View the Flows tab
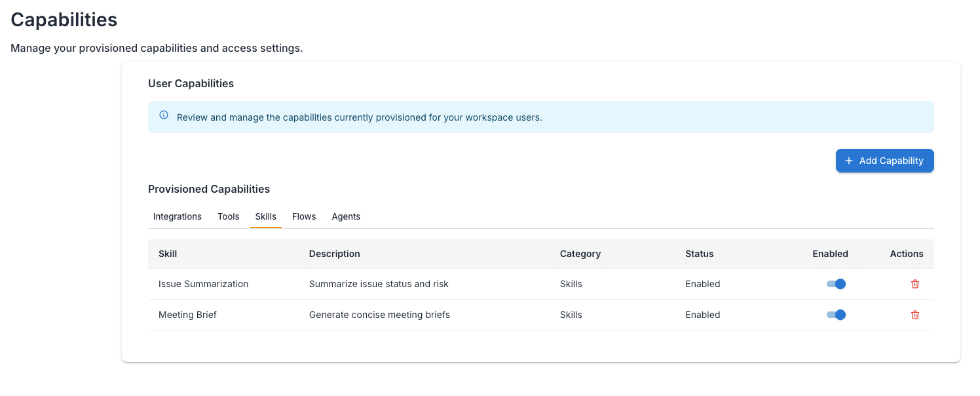Screen dimensions: 980x396 point(304,216)
